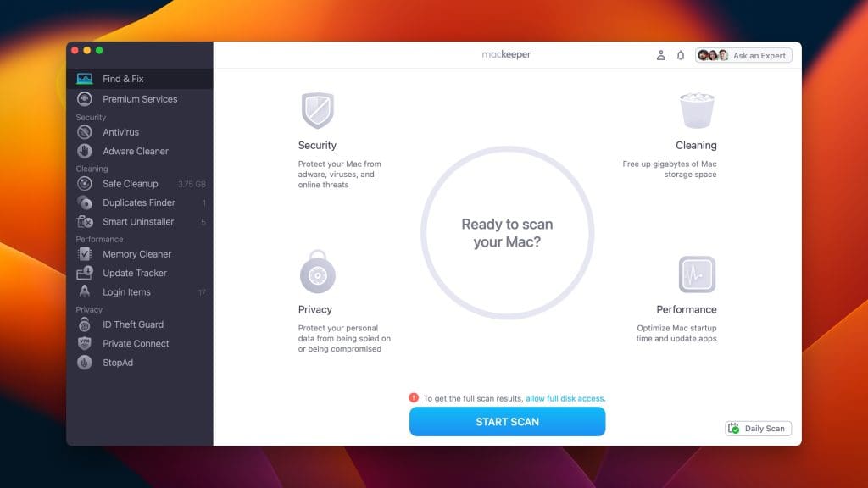Open Smart Uninstaller tool
This screenshot has height=488, width=868.
coord(140,222)
